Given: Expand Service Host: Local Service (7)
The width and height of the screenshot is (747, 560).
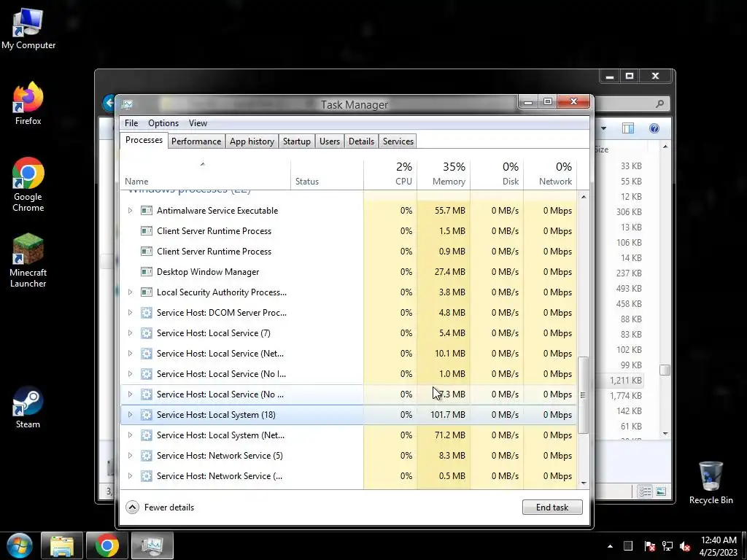Looking at the screenshot, I should tap(130, 333).
